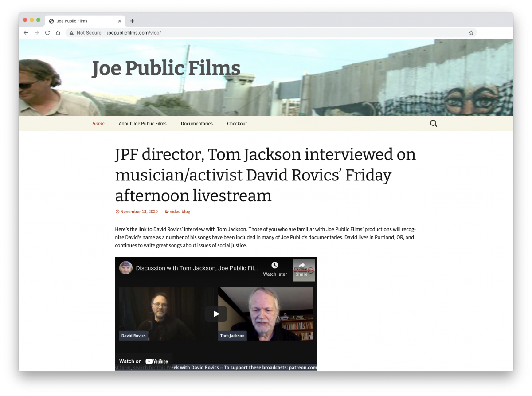Open the video blog category link
Image resolution: width=532 pixels, height=396 pixels.
[x=178, y=212]
